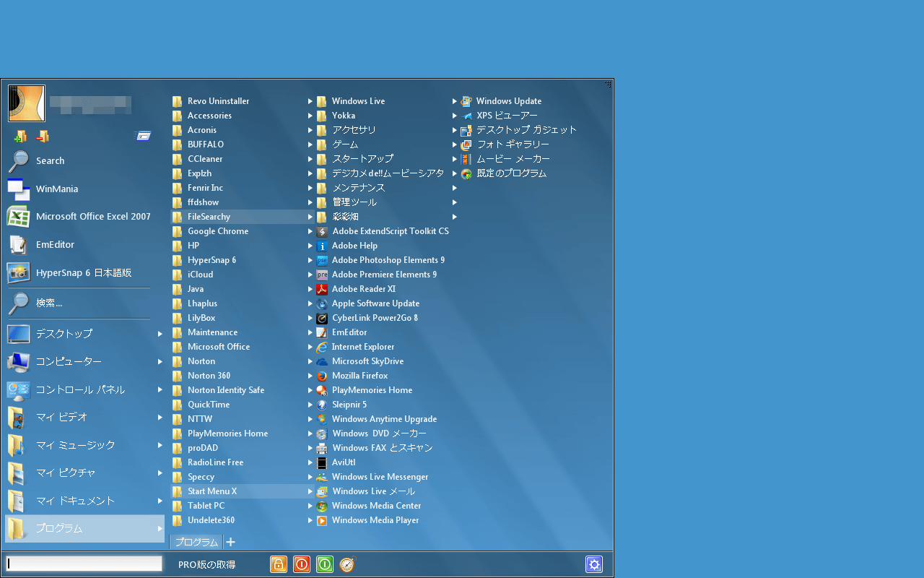Expand the マイ ドキュメント submenu arrow
Screen dimensions: 924x578
[160, 501]
